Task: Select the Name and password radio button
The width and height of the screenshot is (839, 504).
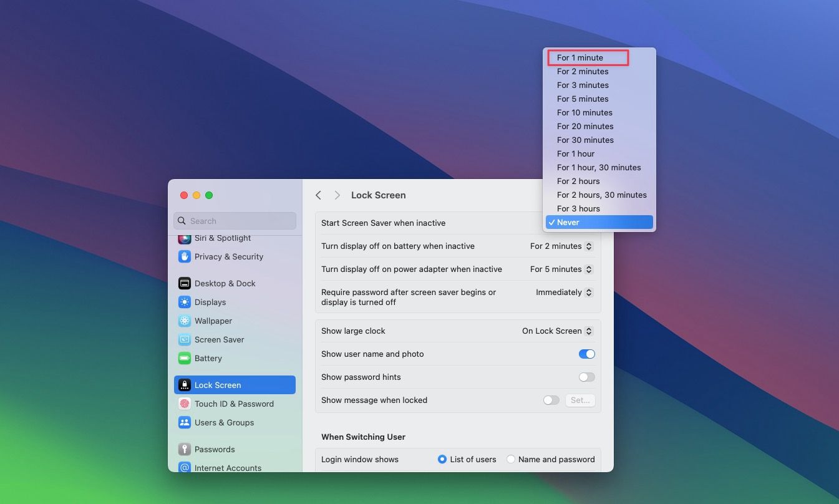Action: point(511,458)
